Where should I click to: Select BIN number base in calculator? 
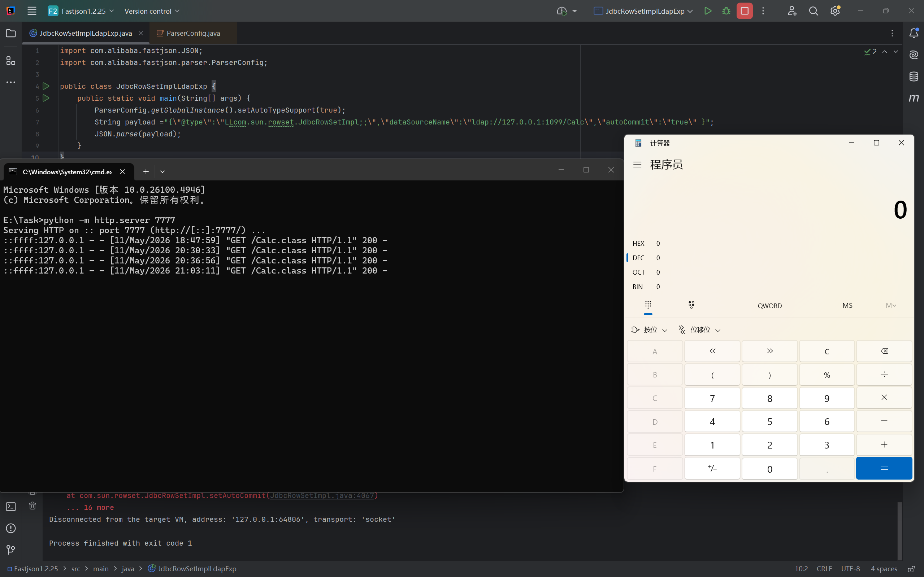click(x=769, y=287)
